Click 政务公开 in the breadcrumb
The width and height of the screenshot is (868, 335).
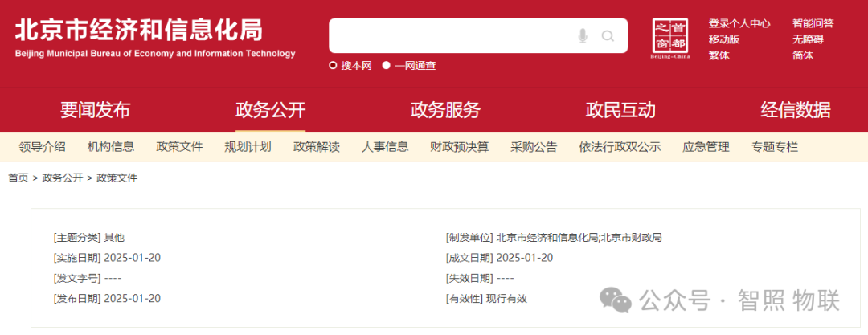tap(63, 178)
